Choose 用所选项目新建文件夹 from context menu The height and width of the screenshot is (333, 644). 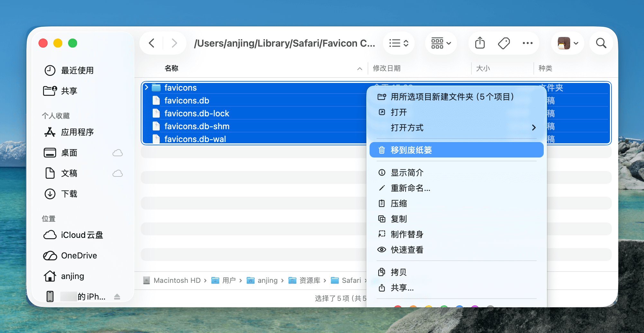456,97
